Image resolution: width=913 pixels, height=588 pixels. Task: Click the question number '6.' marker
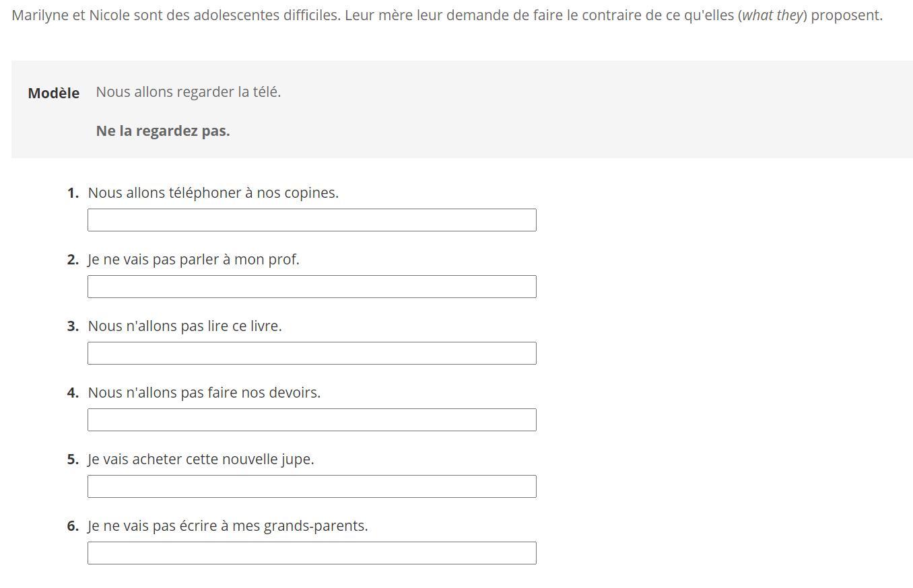73,526
